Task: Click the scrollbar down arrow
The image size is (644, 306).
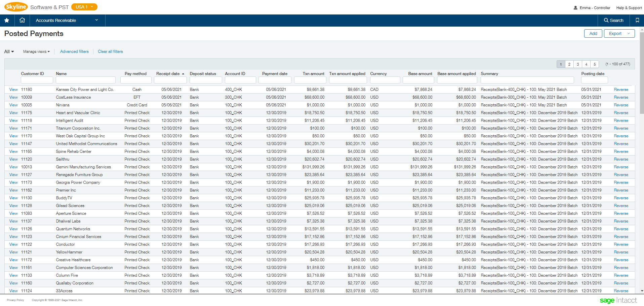Action: point(642,291)
